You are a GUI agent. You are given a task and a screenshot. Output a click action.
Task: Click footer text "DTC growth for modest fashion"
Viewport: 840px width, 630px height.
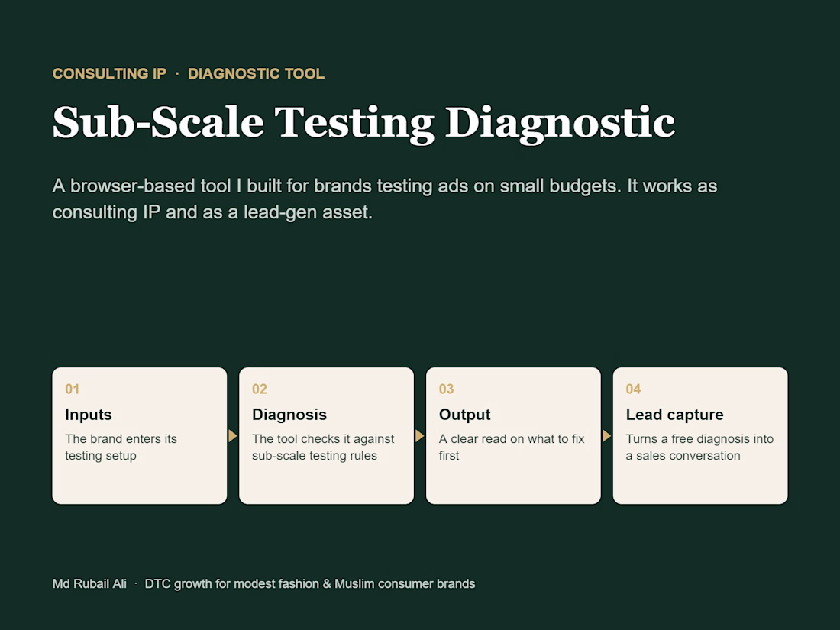tap(232, 584)
